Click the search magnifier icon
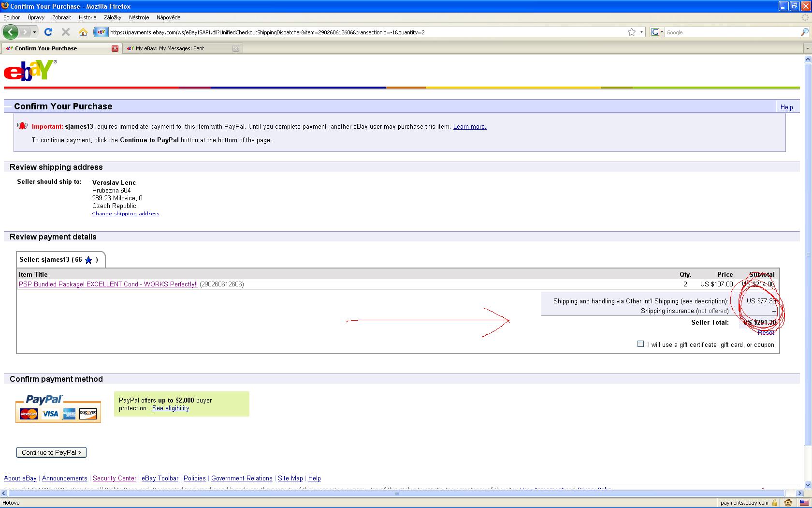812x508 pixels. tap(804, 32)
